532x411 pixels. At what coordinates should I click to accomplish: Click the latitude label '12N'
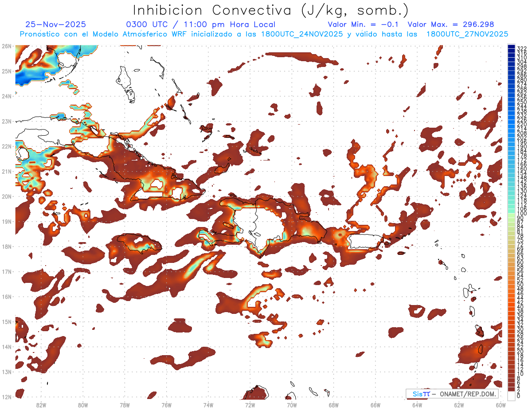(6, 397)
